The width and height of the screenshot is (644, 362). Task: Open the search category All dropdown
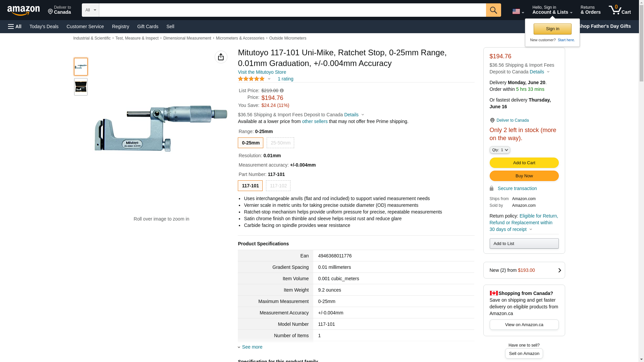tap(90, 10)
